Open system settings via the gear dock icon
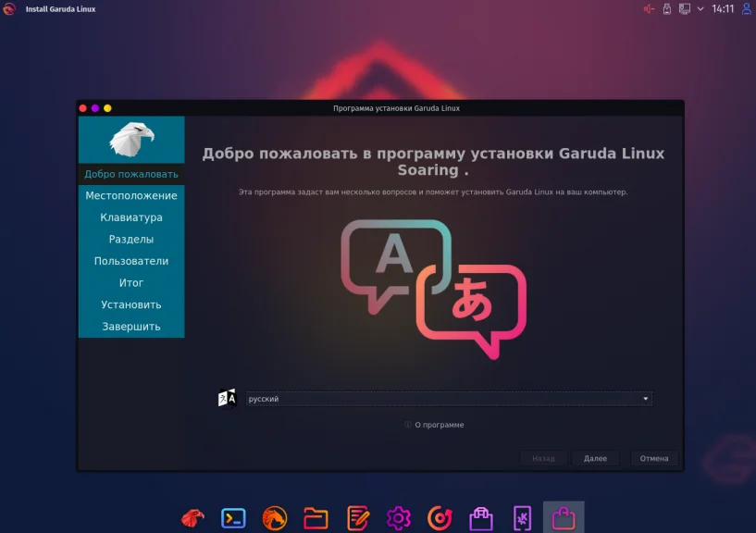Screen dimensions: 756x533 (x=401, y=518)
